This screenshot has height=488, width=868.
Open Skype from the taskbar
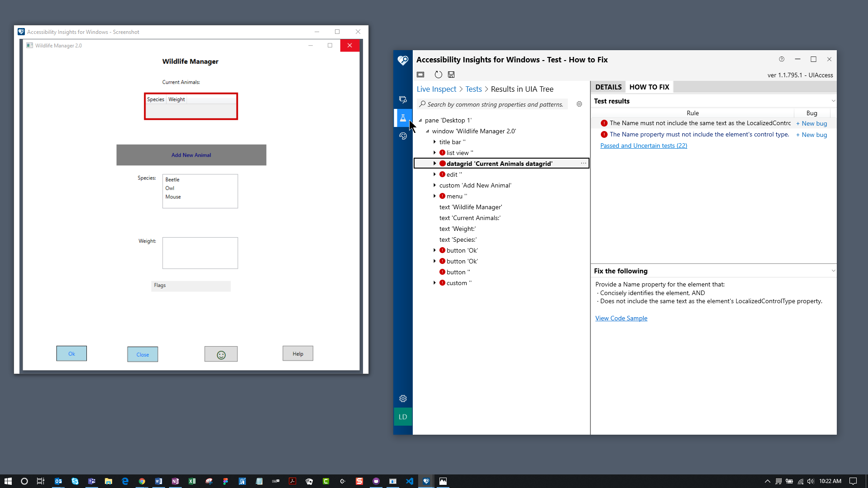tap(75, 481)
